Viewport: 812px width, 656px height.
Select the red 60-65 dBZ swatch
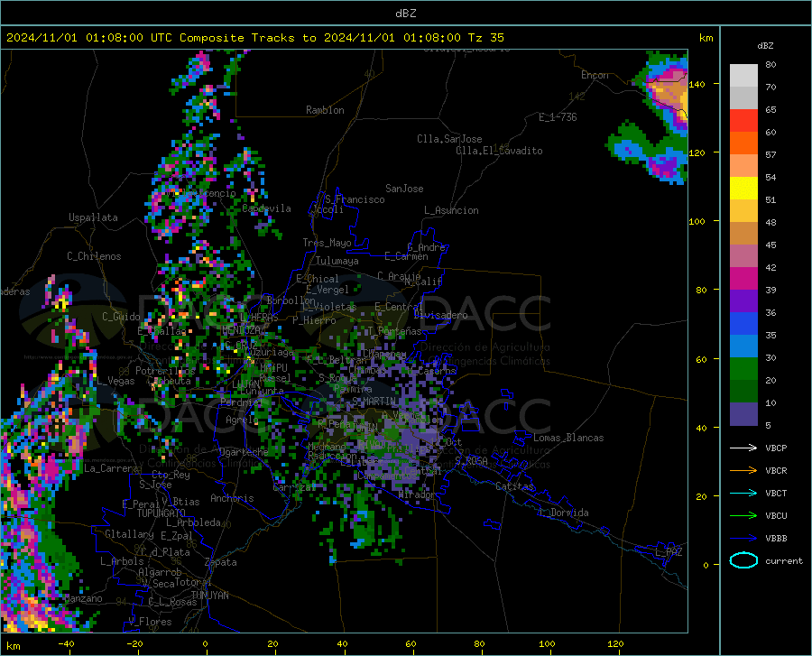(x=743, y=120)
